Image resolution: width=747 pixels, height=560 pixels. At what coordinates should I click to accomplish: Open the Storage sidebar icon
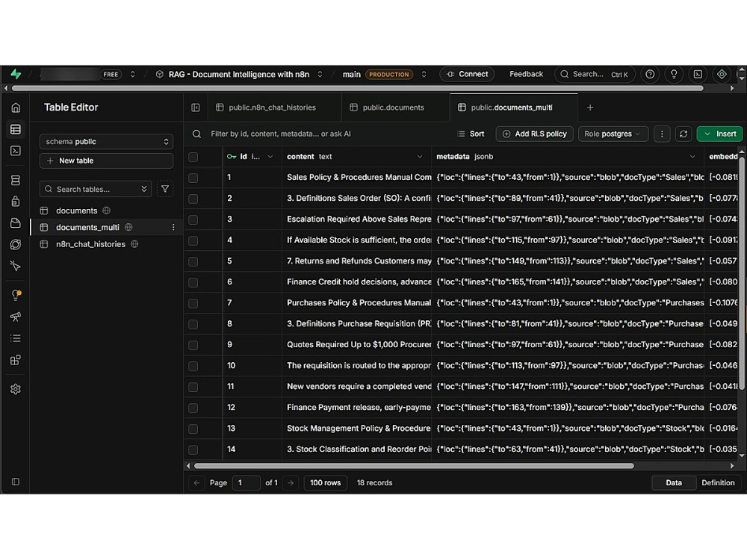pos(16,223)
